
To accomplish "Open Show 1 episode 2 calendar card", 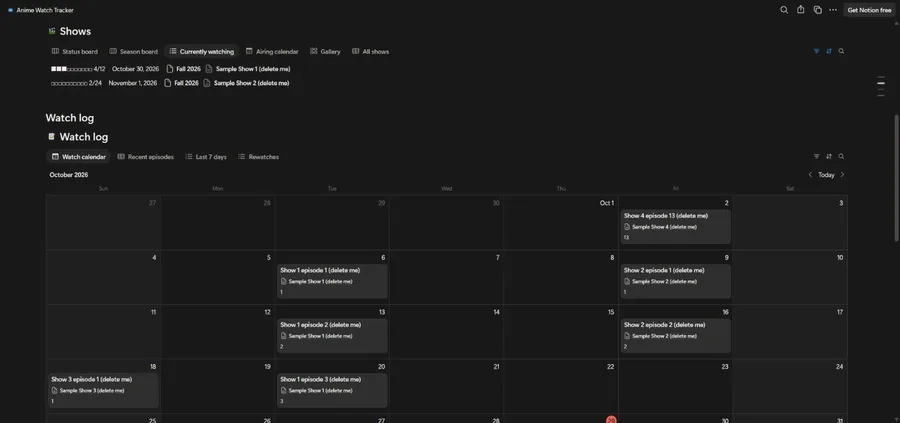I will point(332,336).
